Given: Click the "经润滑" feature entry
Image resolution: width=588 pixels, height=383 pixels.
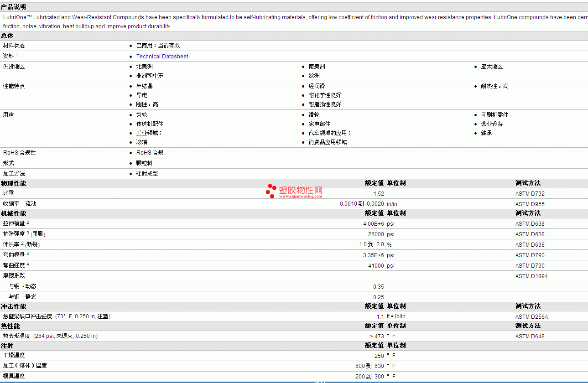Looking at the screenshot, I should point(317,86).
